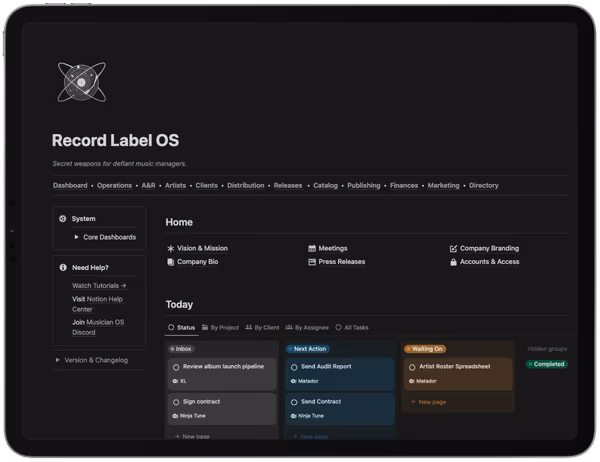Add New page in Inbox column
Screen dimensions: 600x462
(192, 436)
